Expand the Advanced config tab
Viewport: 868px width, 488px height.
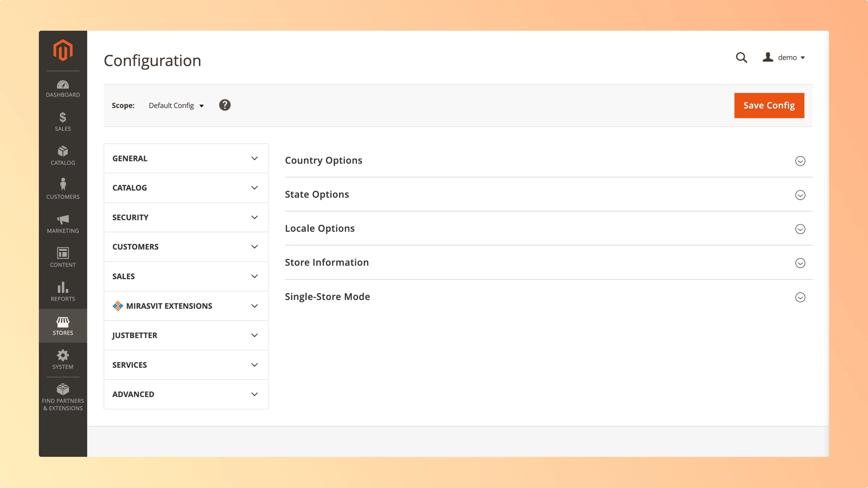point(186,394)
